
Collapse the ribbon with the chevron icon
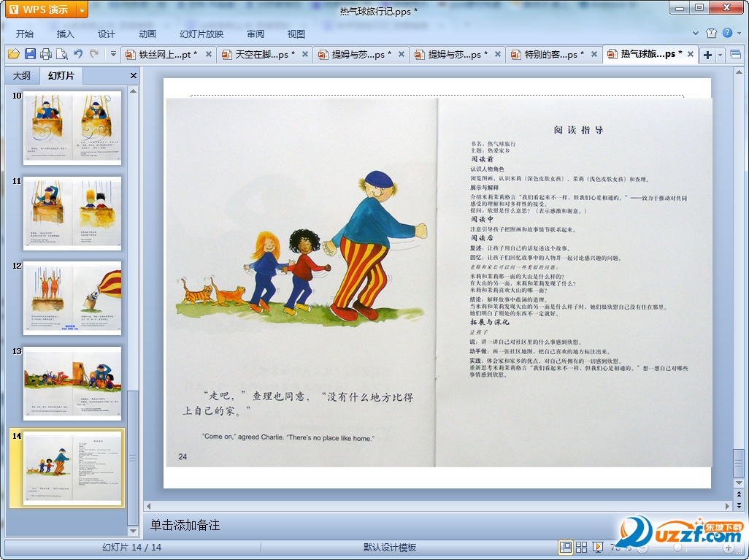click(696, 33)
